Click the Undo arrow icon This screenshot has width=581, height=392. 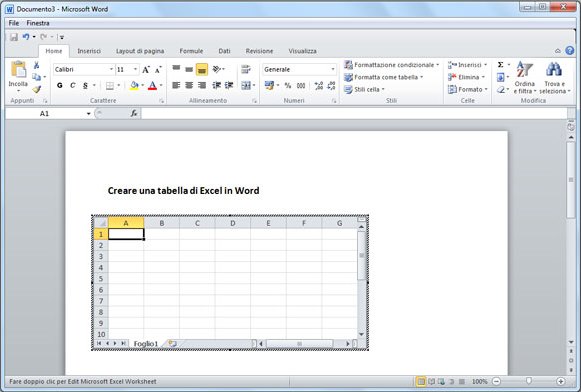pos(26,37)
